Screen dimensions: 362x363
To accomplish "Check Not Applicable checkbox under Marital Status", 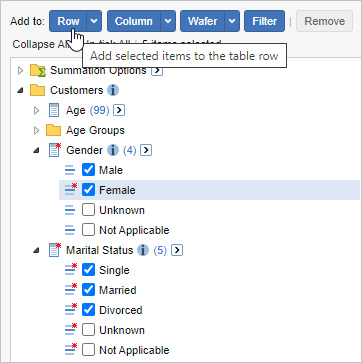I will coord(89,350).
